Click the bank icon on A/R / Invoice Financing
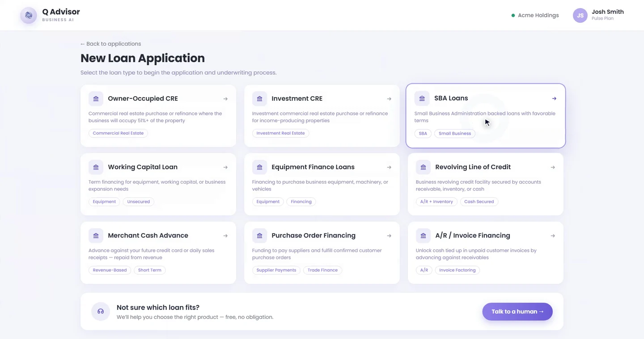This screenshot has height=339, width=644. click(x=423, y=236)
